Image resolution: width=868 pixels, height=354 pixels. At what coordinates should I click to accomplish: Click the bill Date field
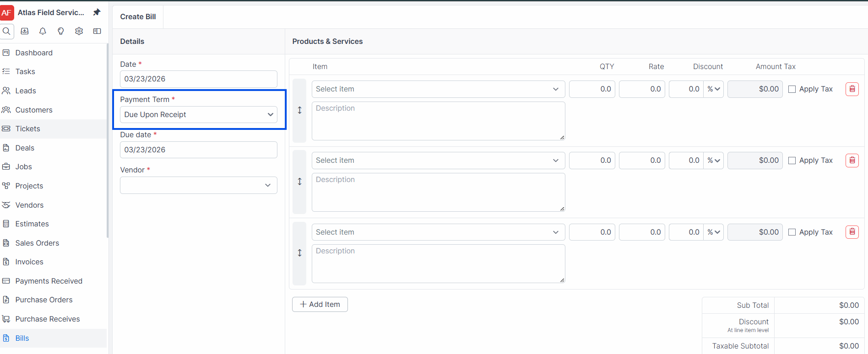pos(199,79)
